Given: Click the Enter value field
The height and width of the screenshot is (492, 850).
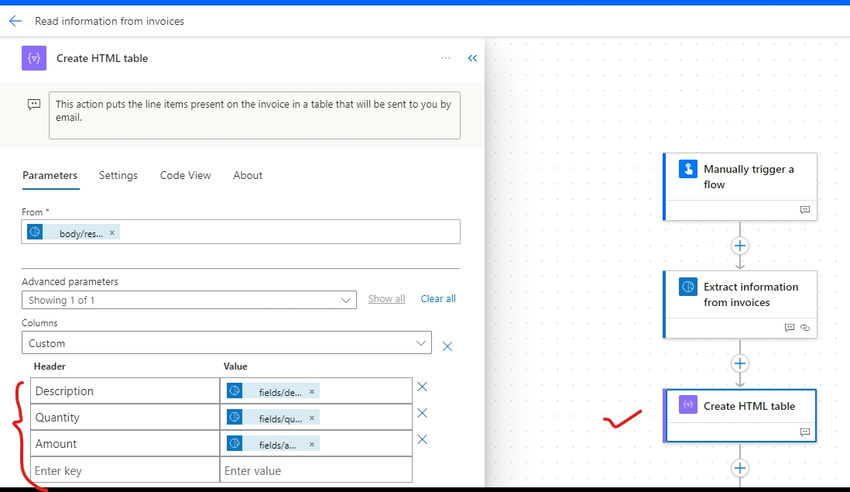Looking at the screenshot, I should pyautogui.click(x=316, y=470).
